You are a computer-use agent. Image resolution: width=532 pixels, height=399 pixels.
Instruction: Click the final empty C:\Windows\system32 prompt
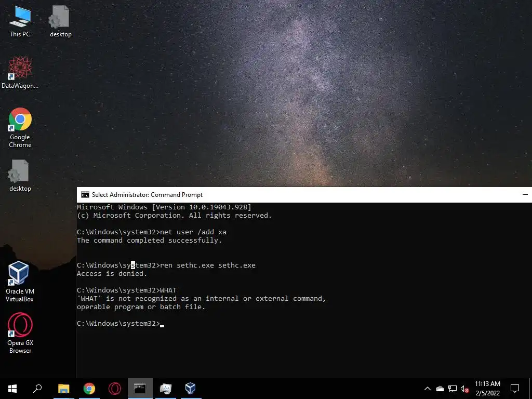click(121, 324)
